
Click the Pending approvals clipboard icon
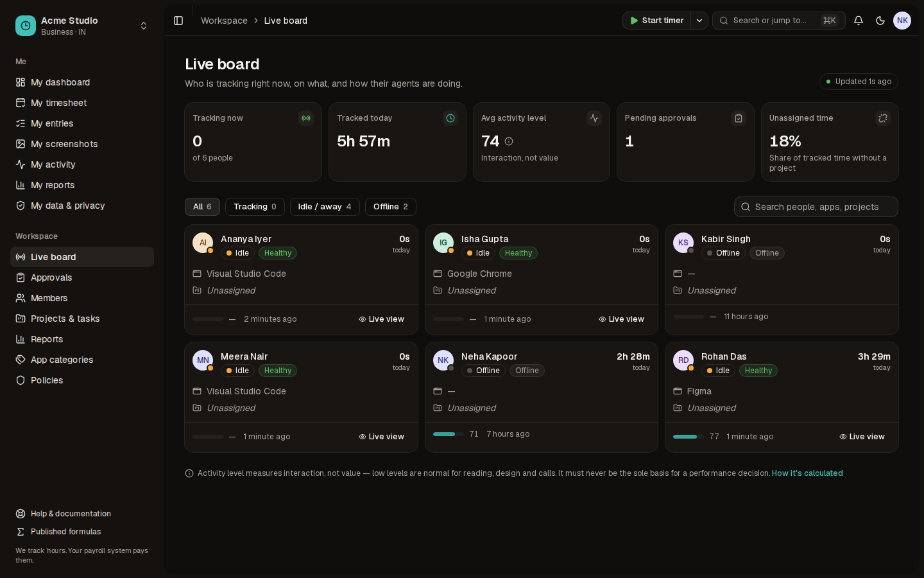pos(739,118)
